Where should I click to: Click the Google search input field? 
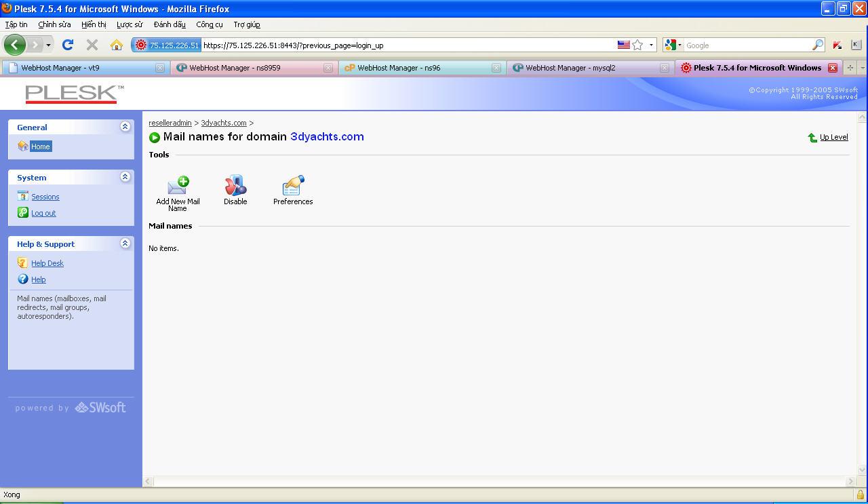(748, 45)
